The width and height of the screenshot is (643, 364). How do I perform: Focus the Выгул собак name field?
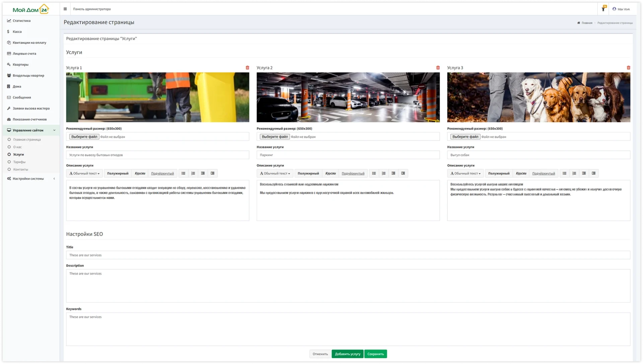[x=539, y=155]
